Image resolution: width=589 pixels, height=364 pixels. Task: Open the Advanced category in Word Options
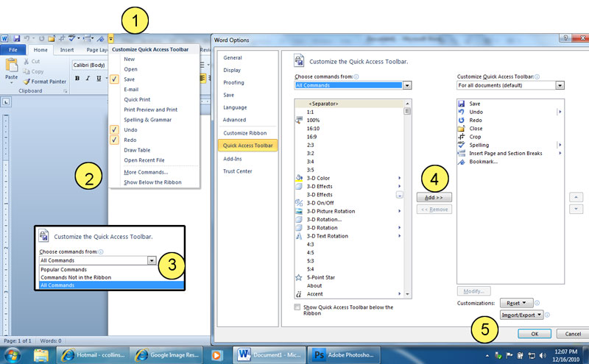[234, 120]
